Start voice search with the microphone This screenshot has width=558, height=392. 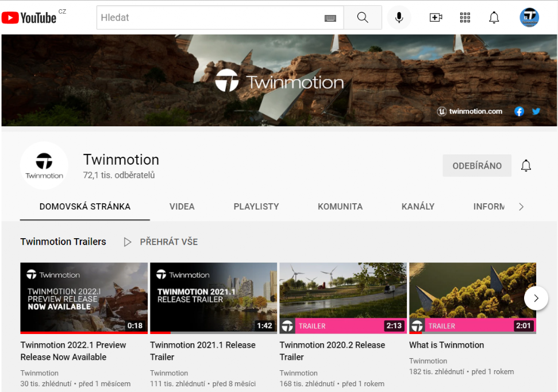pos(399,17)
